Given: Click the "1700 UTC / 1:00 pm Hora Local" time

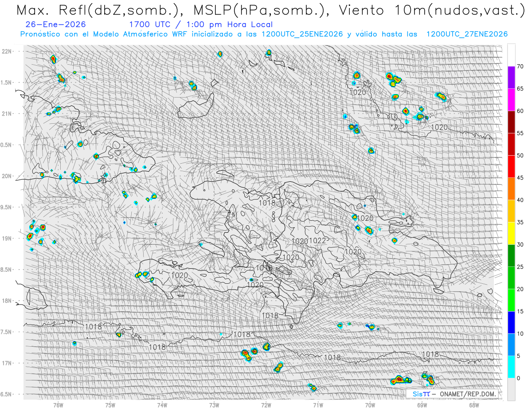Looking at the screenshot, I should [201, 24].
